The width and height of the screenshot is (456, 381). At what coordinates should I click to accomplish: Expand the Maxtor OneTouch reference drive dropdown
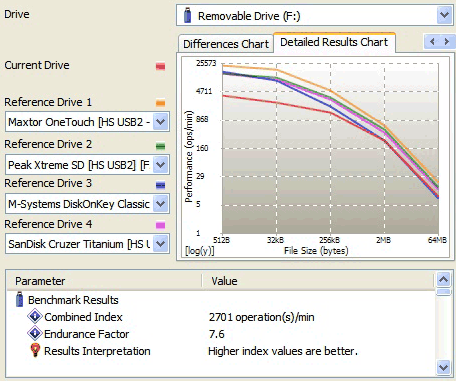161,122
